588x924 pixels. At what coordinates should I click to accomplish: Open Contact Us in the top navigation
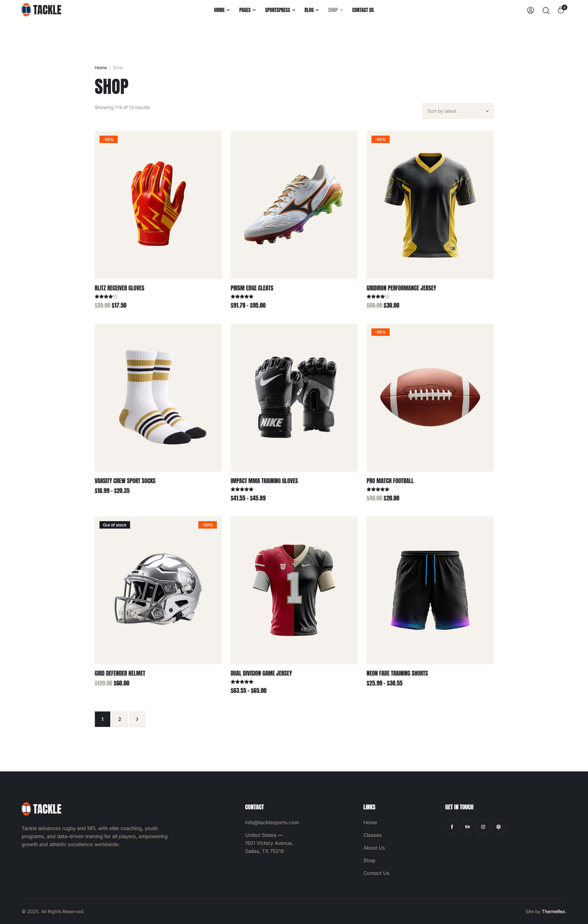point(363,10)
